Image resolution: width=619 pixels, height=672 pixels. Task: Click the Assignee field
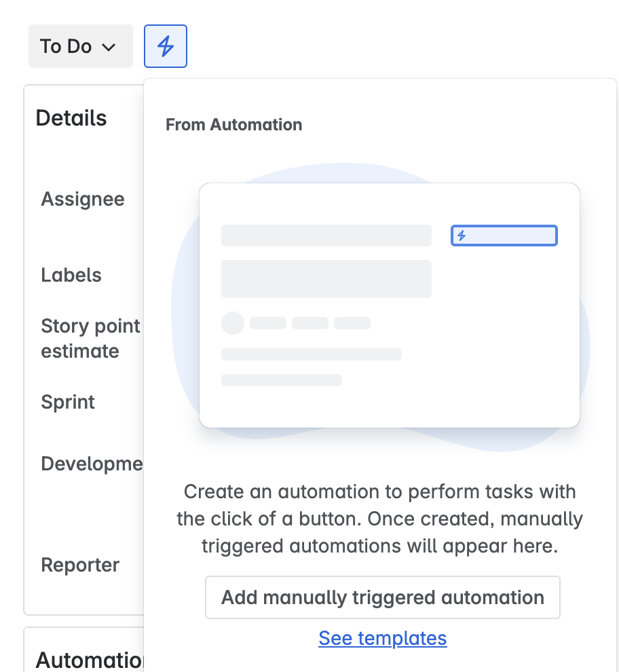tap(82, 199)
